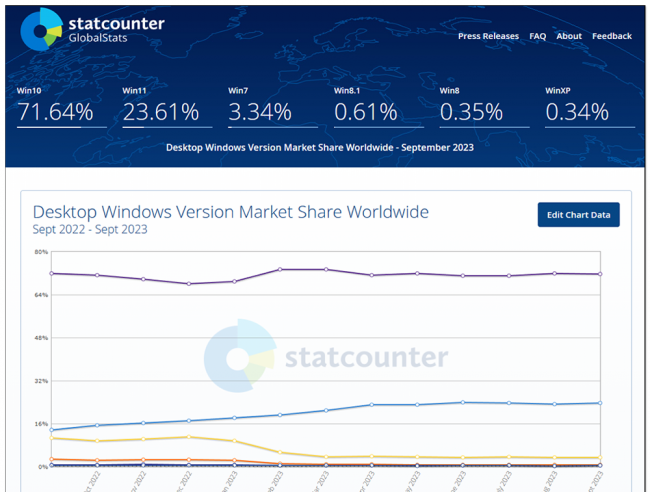Click the orange line's first data point
Screen dimensions: 650x492
(x=51, y=459)
